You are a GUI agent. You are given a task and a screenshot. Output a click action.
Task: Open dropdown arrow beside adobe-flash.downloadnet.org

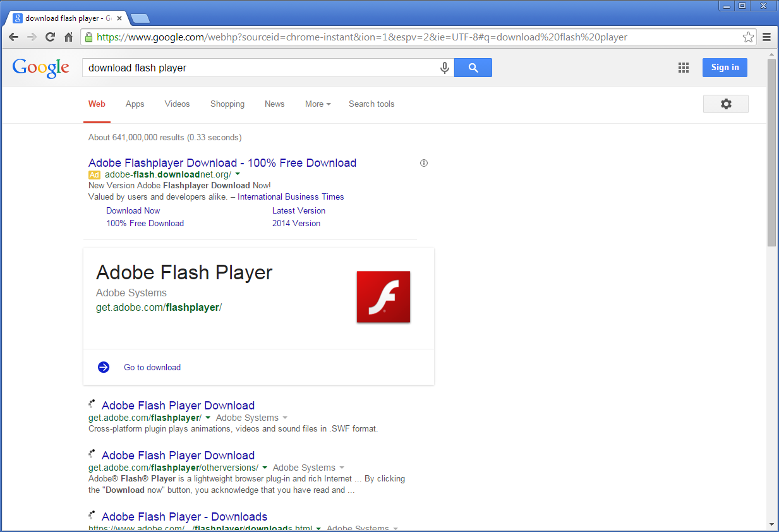[238, 174]
